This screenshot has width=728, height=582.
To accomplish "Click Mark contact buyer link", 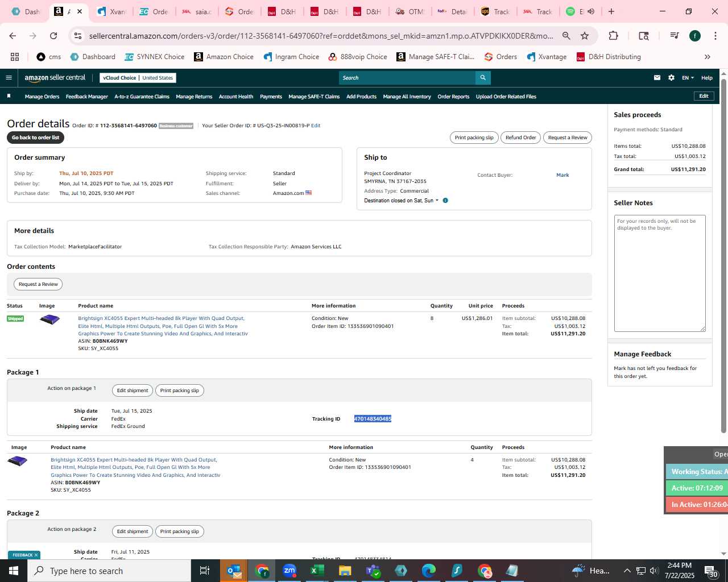I will point(562,175).
